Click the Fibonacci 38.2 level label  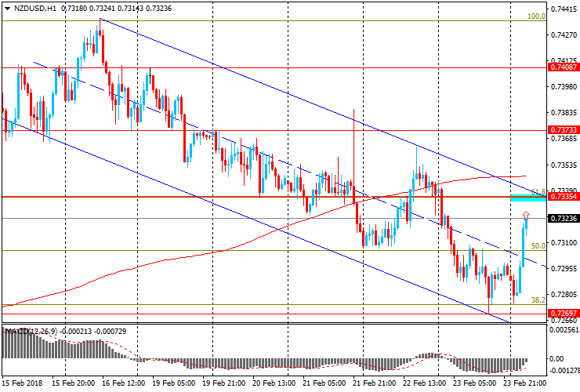(x=538, y=299)
